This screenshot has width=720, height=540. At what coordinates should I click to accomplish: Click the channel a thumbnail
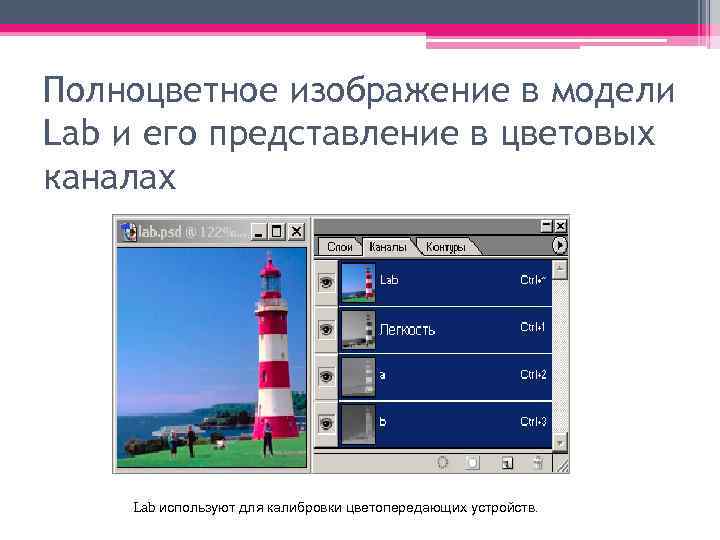358,377
